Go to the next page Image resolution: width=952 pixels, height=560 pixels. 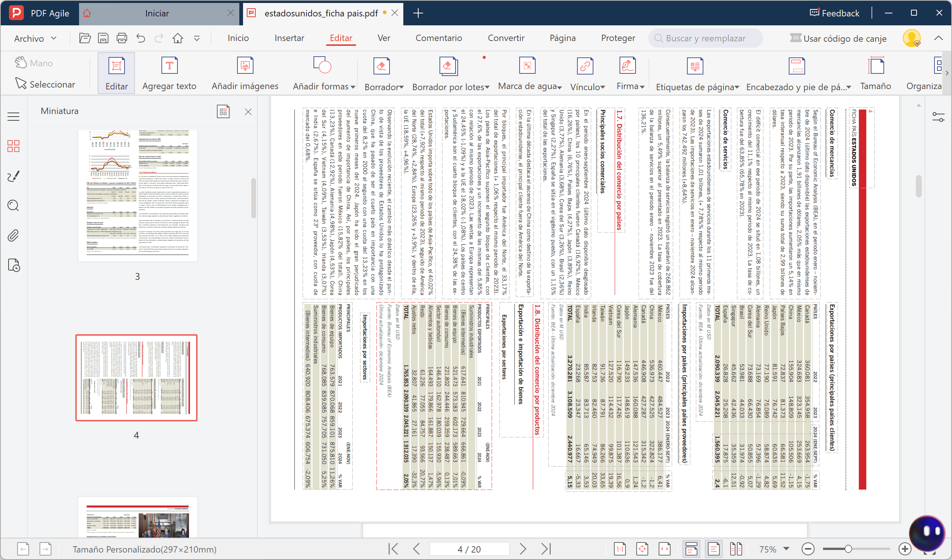click(523, 549)
